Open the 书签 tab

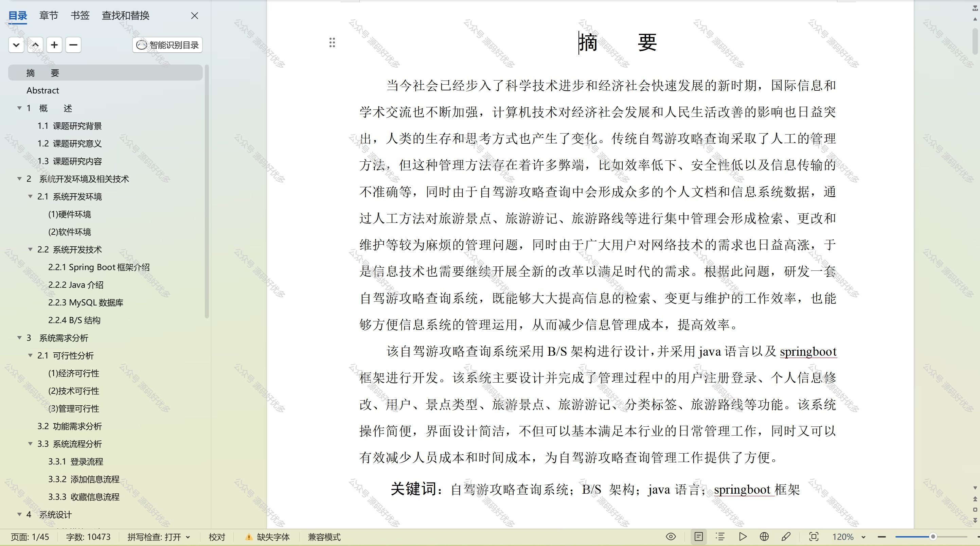(x=80, y=16)
